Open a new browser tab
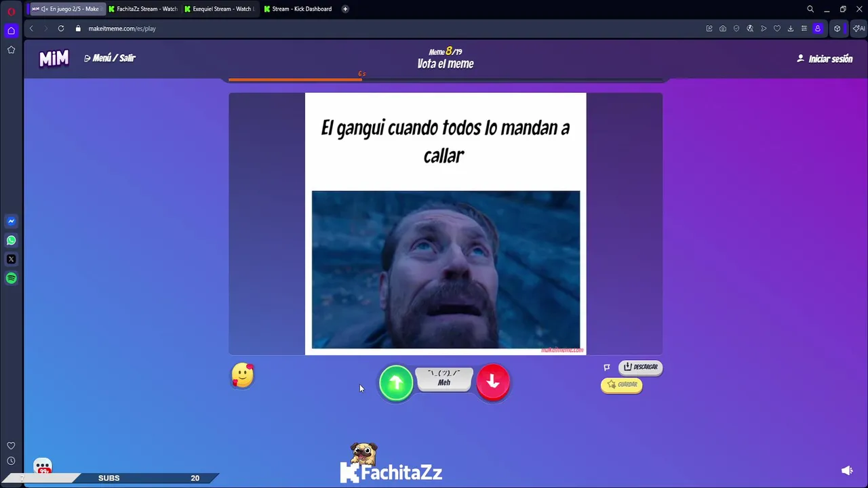868x488 pixels. click(345, 9)
